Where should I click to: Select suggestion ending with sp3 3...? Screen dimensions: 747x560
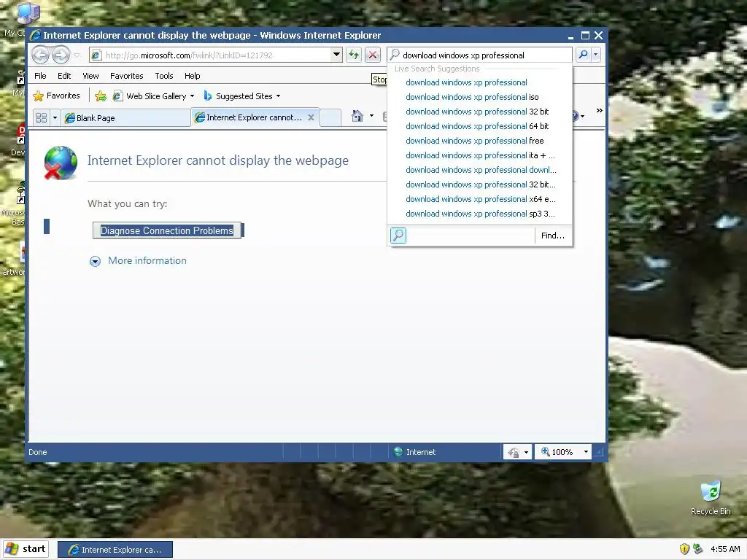click(480, 214)
